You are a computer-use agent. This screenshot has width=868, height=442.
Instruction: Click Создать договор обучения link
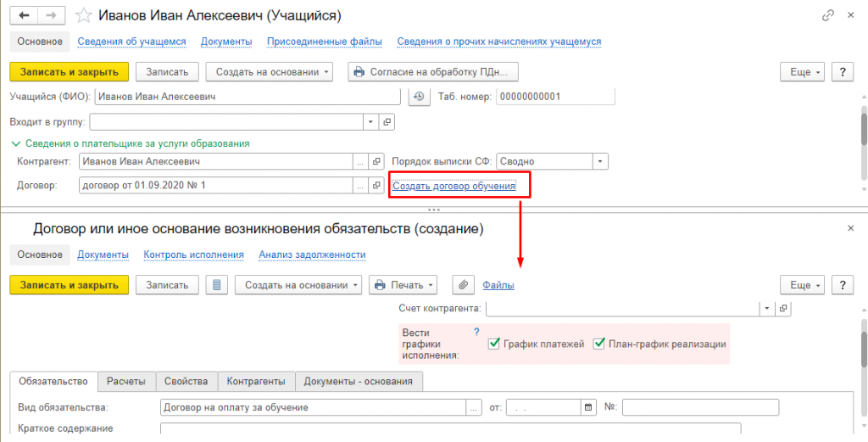pos(454,186)
